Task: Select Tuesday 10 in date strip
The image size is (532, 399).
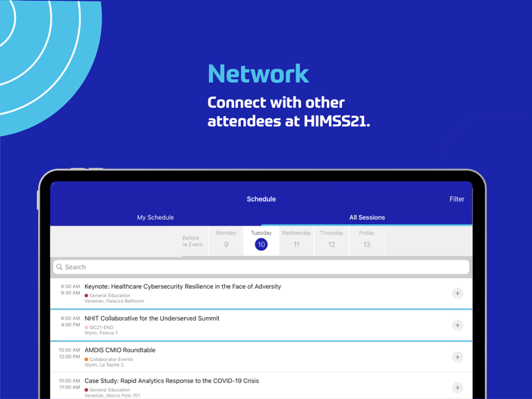Action: click(x=261, y=240)
